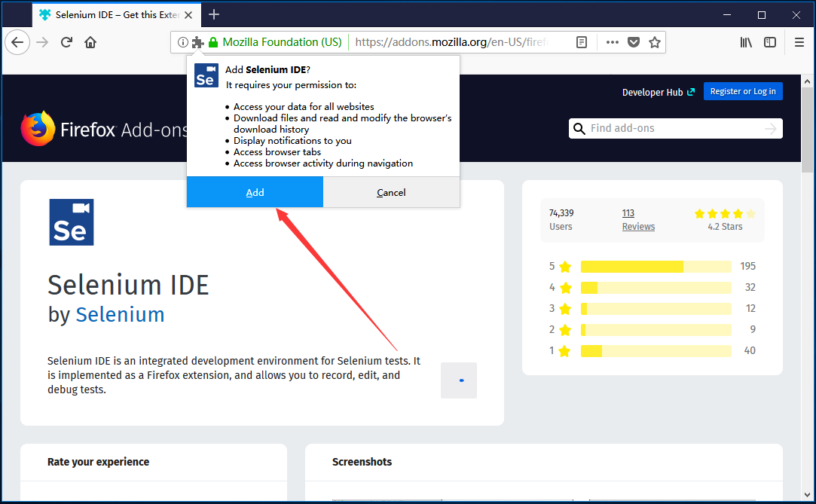Click the 5-star rating bar
Viewport: 816px width, 504px height.
point(656,266)
